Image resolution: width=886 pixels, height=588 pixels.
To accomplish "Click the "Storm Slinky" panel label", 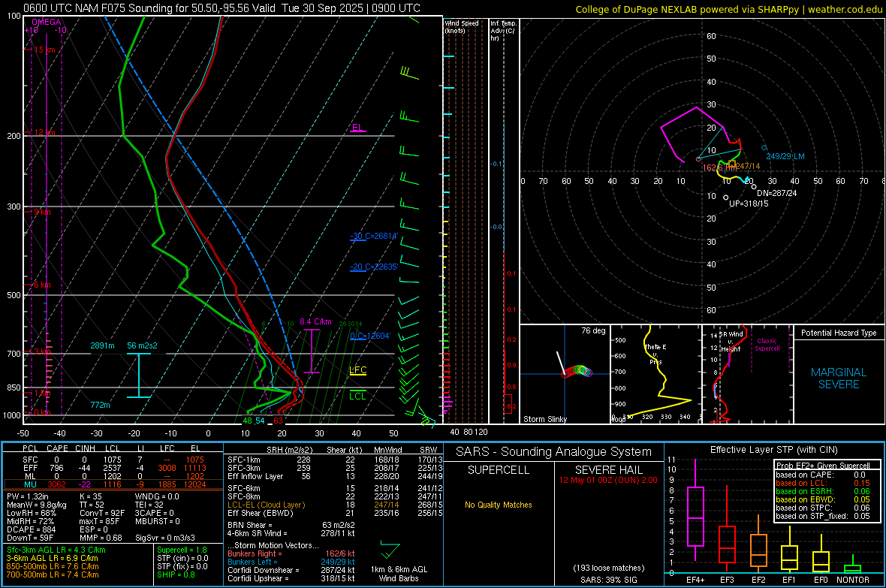I will click(545, 419).
